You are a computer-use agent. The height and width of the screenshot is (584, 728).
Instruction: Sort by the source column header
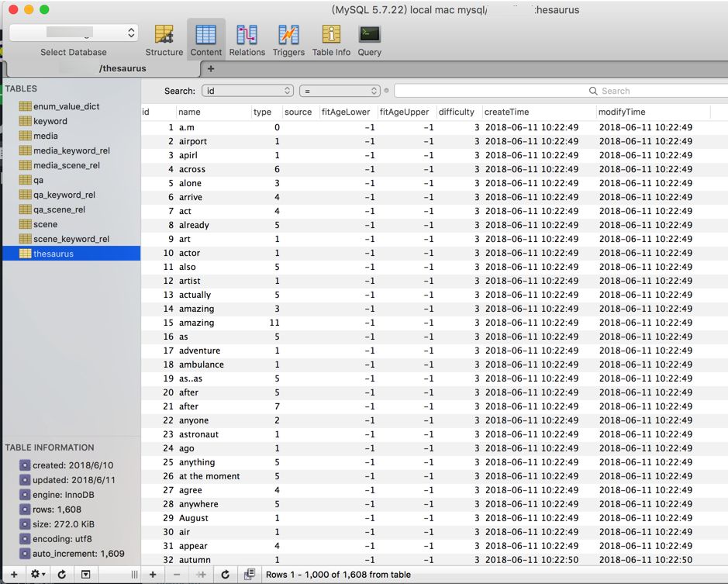(301, 112)
